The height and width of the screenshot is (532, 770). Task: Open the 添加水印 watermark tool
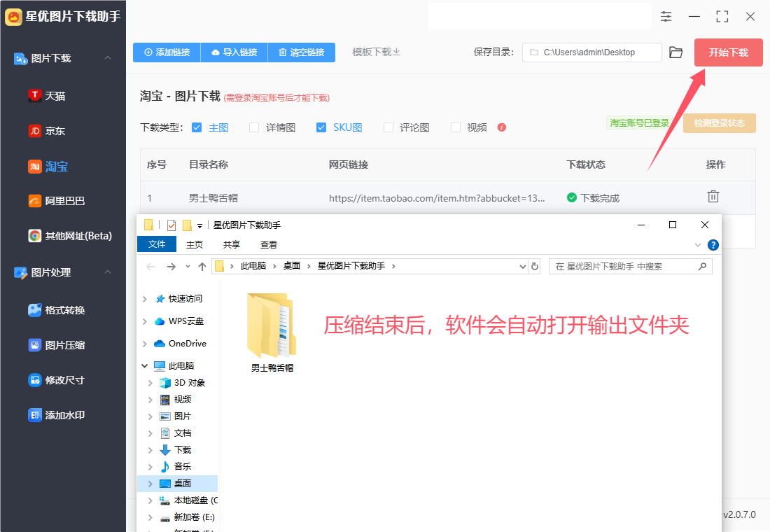pos(57,415)
